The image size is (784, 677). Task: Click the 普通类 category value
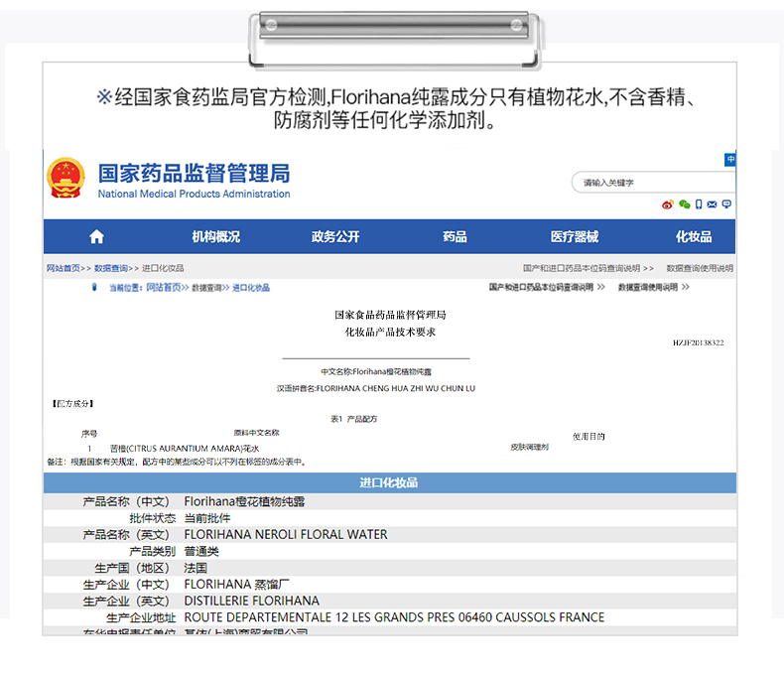tap(201, 552)
